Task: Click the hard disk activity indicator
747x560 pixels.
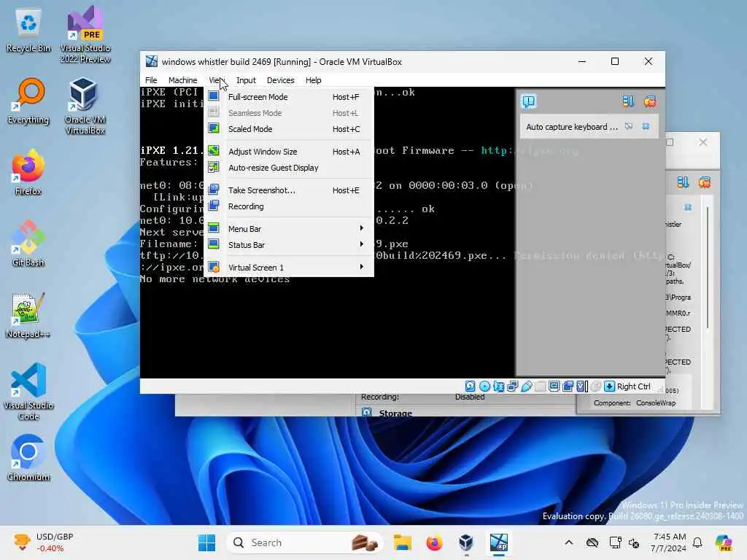Action: (x=471, y=386)
